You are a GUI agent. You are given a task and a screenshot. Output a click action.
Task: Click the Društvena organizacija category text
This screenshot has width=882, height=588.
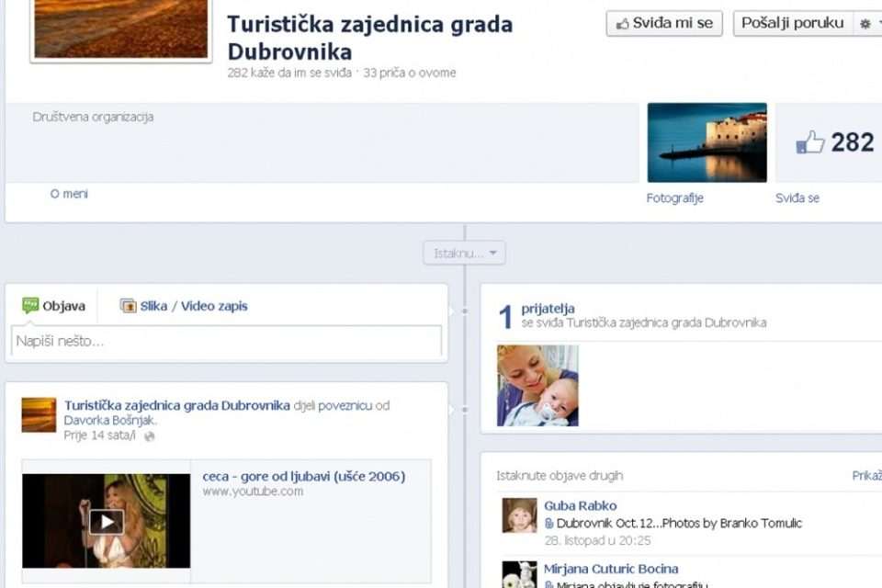click(93, 117)
